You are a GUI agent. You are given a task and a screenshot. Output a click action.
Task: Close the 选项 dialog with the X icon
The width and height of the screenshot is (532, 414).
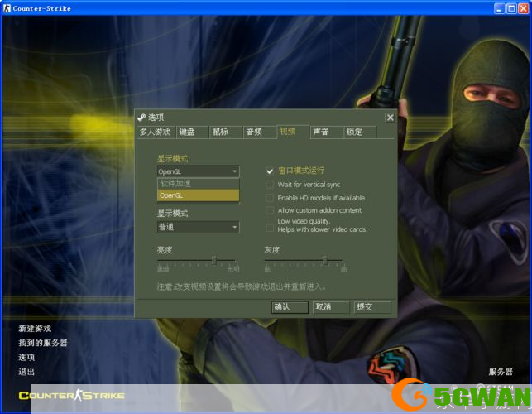coord(390,118)
